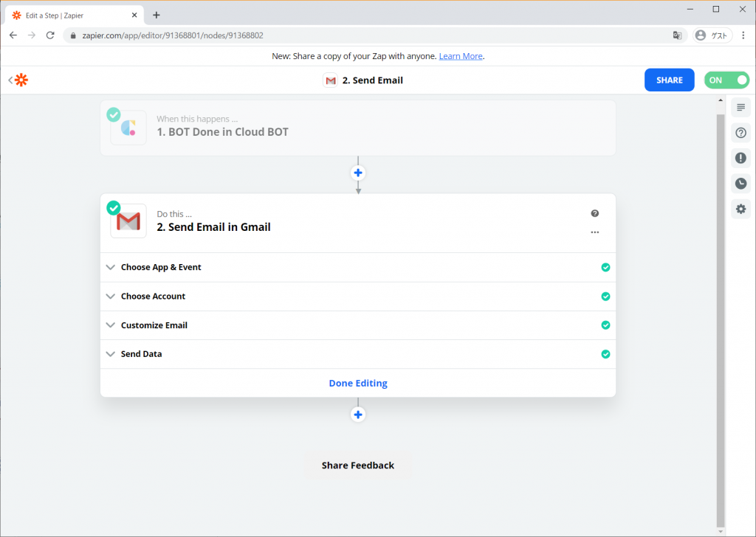Click green check on Customize Email row
Viewport: 756px width, 537px height.
click(x=605, y=325)
